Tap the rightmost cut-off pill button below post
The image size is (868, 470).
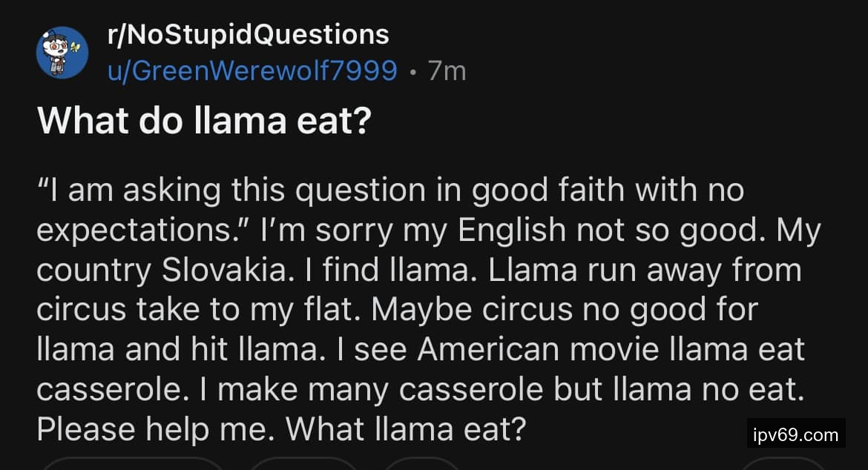783,464
